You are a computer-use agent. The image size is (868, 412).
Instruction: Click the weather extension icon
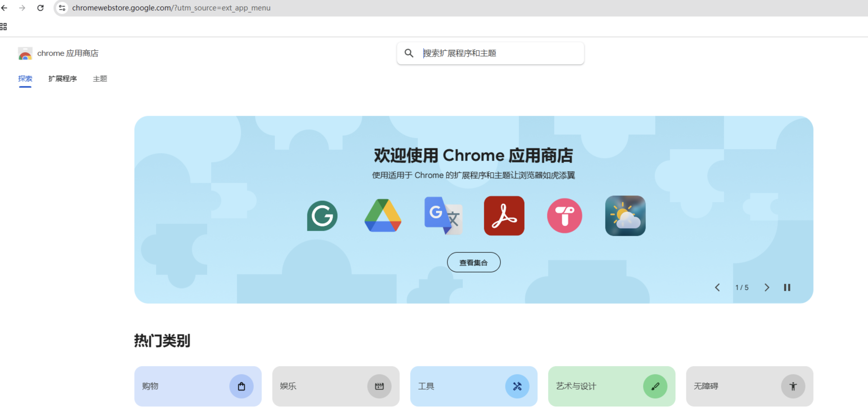pos(625,216)
